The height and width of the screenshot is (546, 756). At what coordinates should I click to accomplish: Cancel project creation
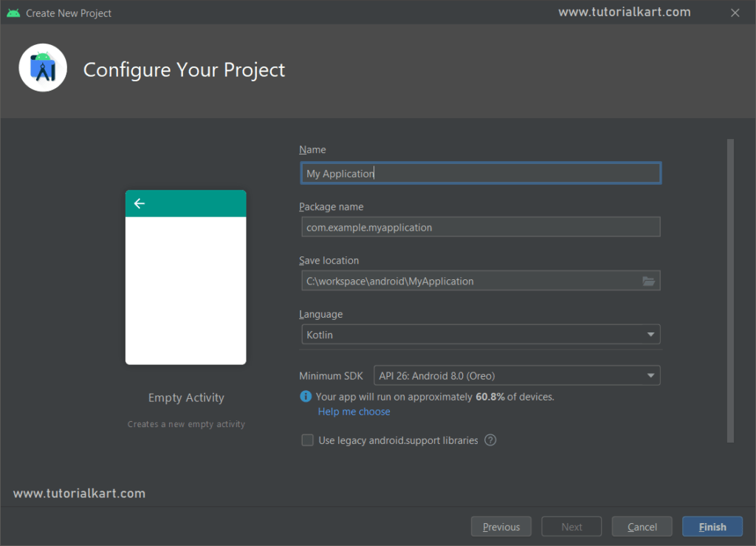642,526
